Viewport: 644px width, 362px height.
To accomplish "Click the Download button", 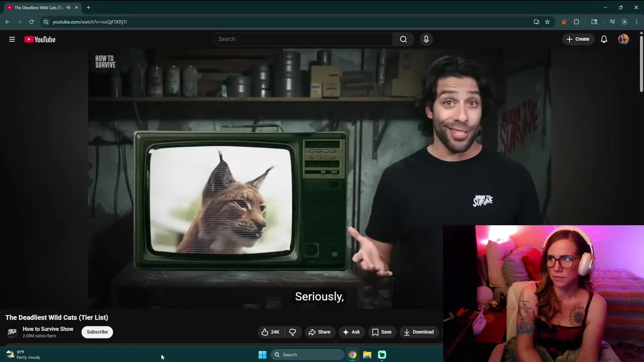I will coord(419,332).
